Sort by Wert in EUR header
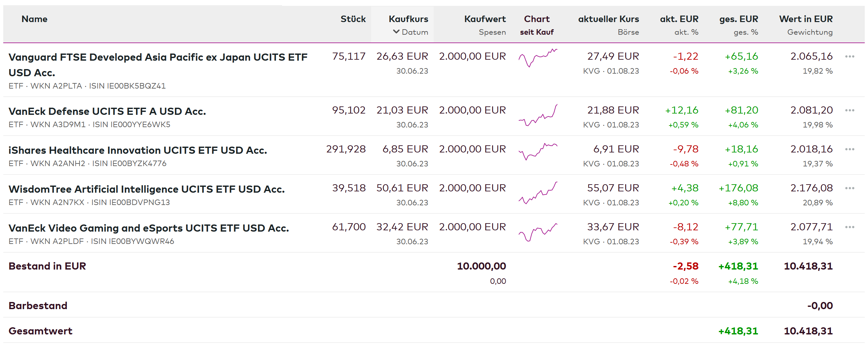Screen dimensions: 868x350 coord(806,19)
